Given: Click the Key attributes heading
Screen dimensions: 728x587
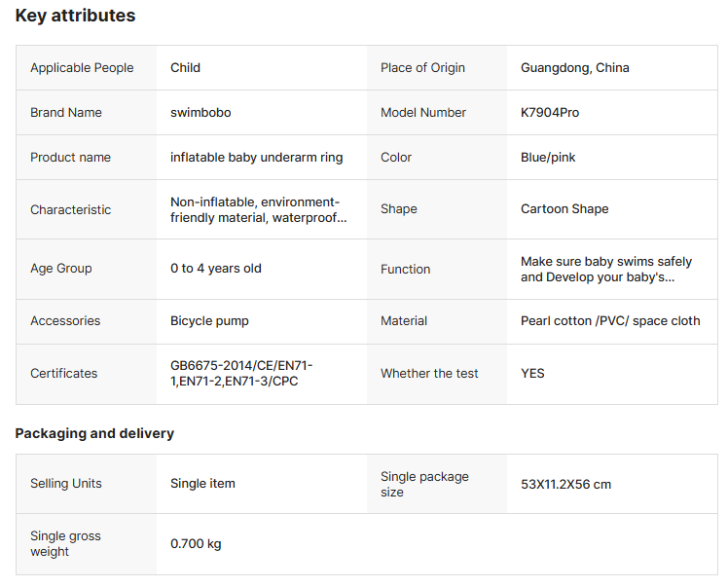Looking at the screenshot, I should (75, 16).
